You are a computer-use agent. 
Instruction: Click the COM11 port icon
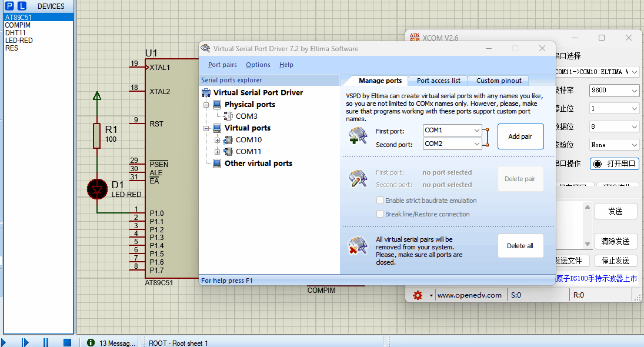point(228,152)
